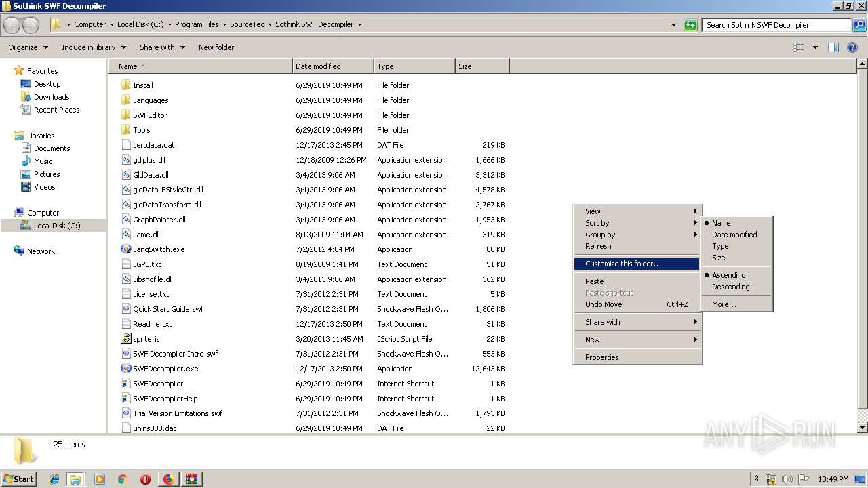The width and height of the screenshot is (868, 488).
Task: Click the New folder button
Action: pyautogui.click(x=216, y=47)
